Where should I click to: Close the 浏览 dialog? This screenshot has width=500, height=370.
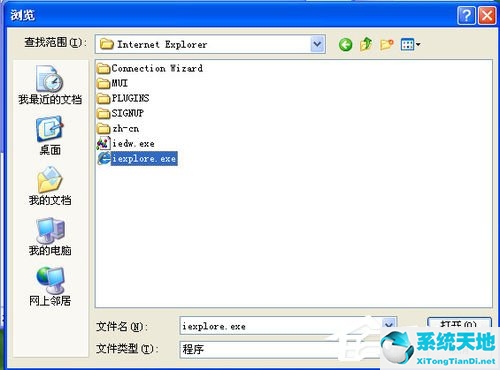[487, 15]
